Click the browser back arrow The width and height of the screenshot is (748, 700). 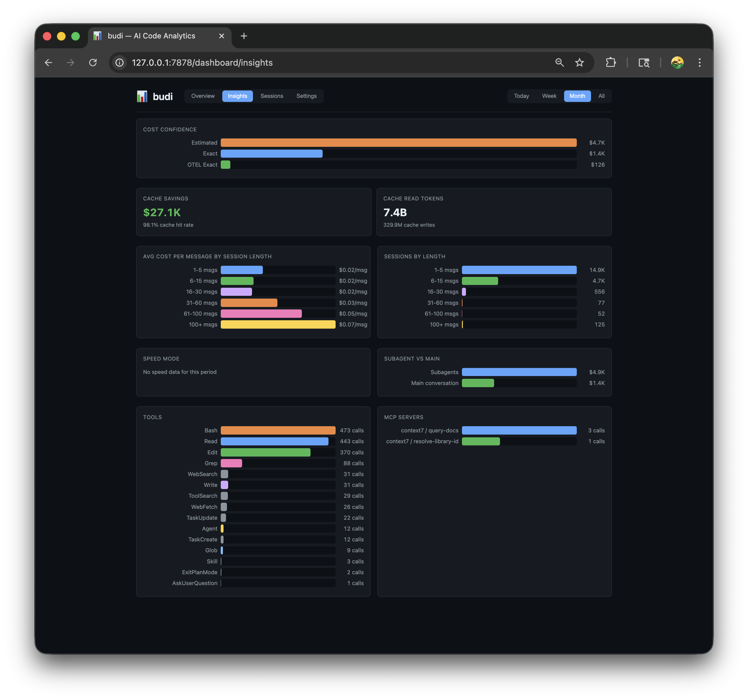(x=49, y=63)
